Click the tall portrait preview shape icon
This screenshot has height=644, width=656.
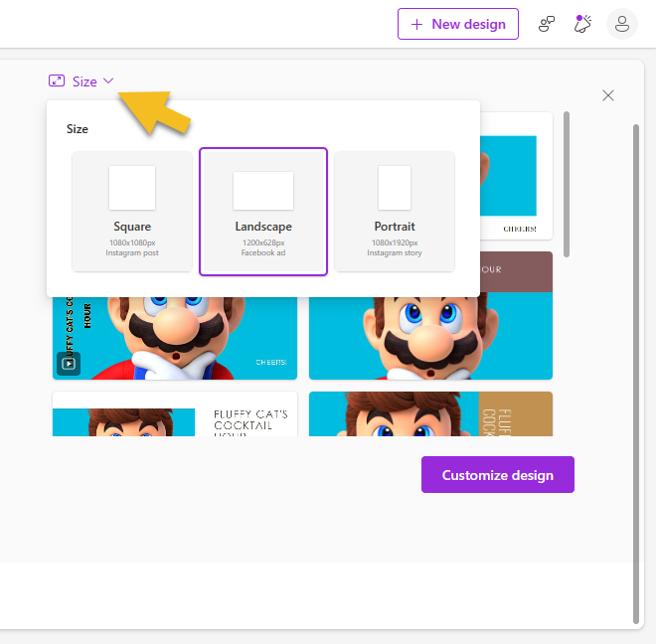coord(395,188)
